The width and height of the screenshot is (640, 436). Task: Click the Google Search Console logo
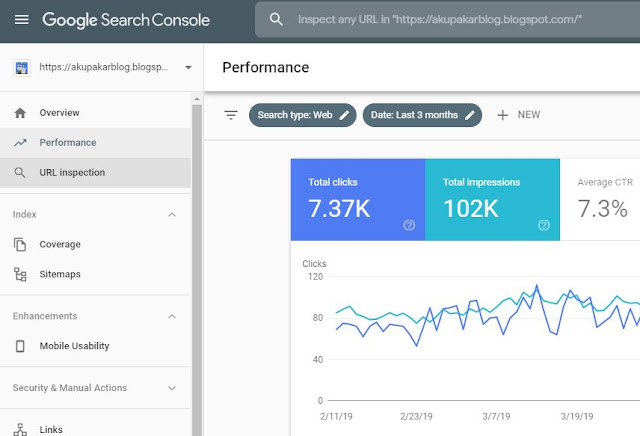point(126,20)
